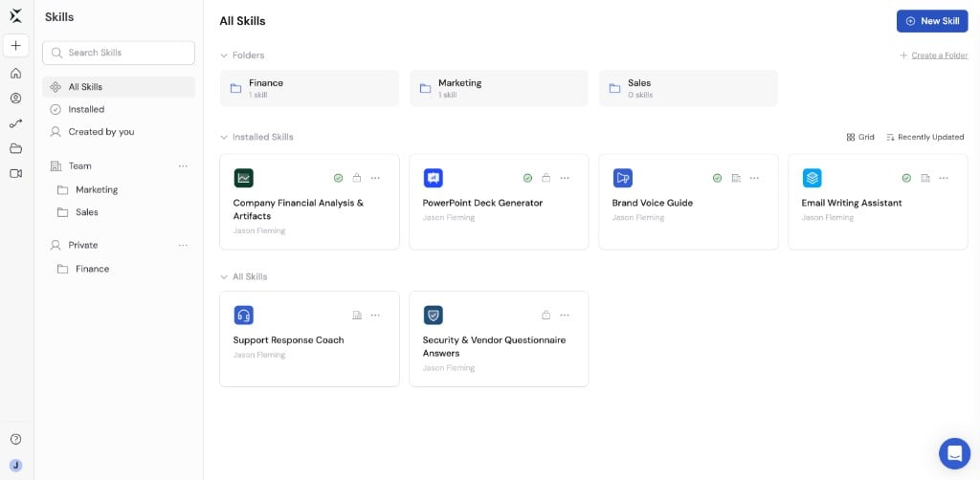Image resolution: width=980 pixels, height=480 pixels.
Task: Toggle installed check on Email Writing Assistant
Action: point(907,178)
